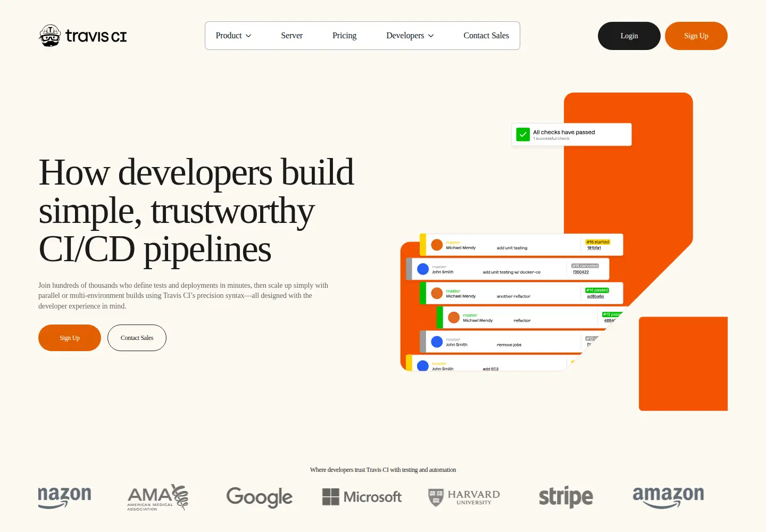
Task: Click commit hash 181bfa1
Action: coord(594,248)
